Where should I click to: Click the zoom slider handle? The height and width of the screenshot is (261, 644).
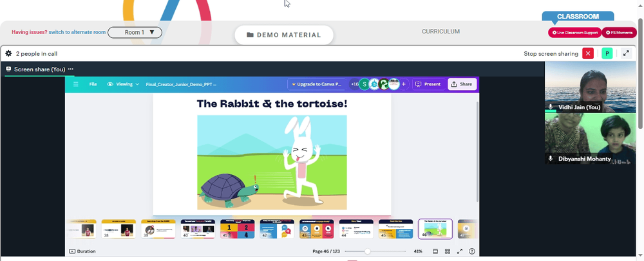click(x=368, y=251)
